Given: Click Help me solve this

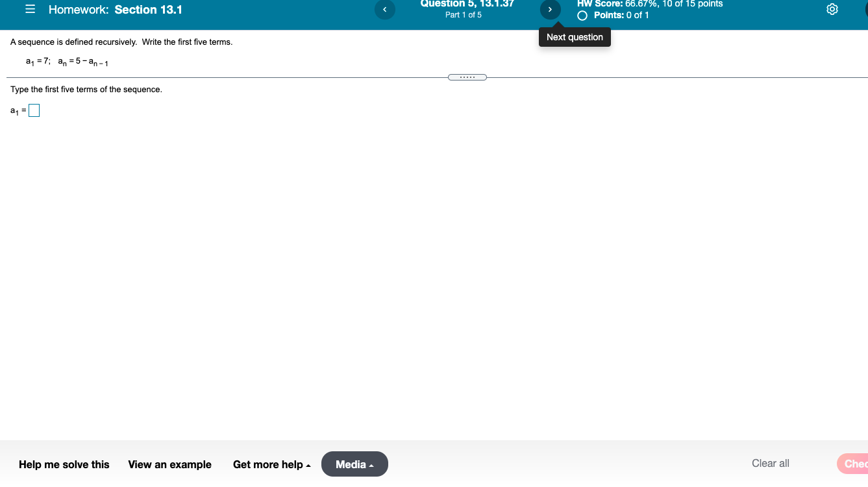Looking at the screenshot, I should pos(64,464).
